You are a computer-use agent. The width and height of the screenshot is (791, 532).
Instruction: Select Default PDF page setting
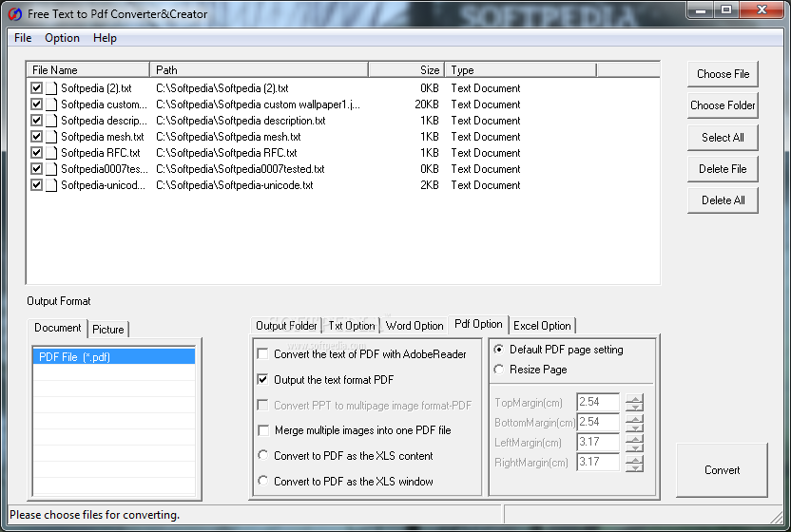(x=498, y=350)
